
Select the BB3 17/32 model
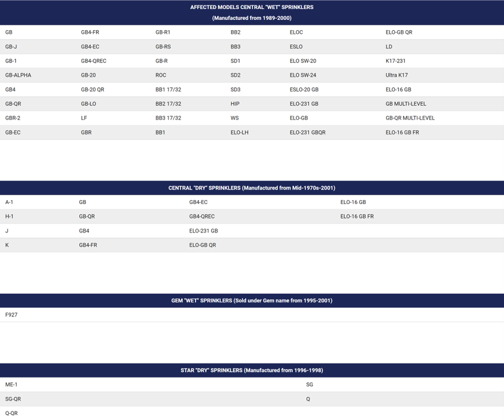168,118
